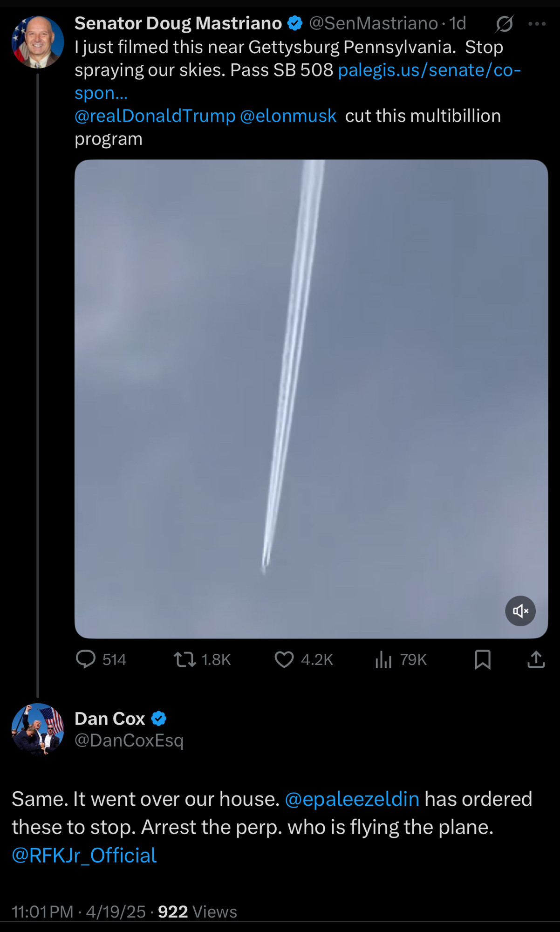Open Grok explain icon next to 1d
The height and width of the screenshot is (932, 560).
[x=504, y=24]
